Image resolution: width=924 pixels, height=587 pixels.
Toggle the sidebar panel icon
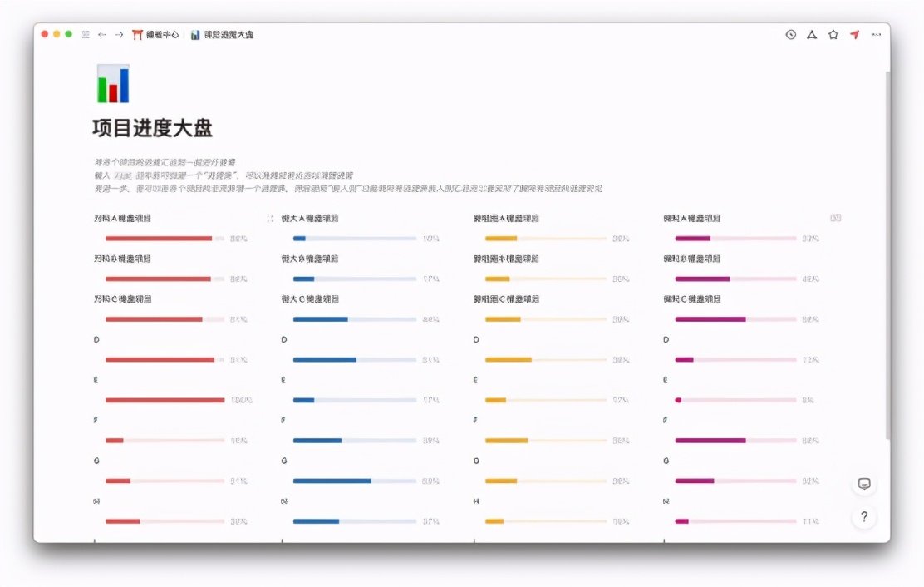pyautogui.click(x=84, y=34)
